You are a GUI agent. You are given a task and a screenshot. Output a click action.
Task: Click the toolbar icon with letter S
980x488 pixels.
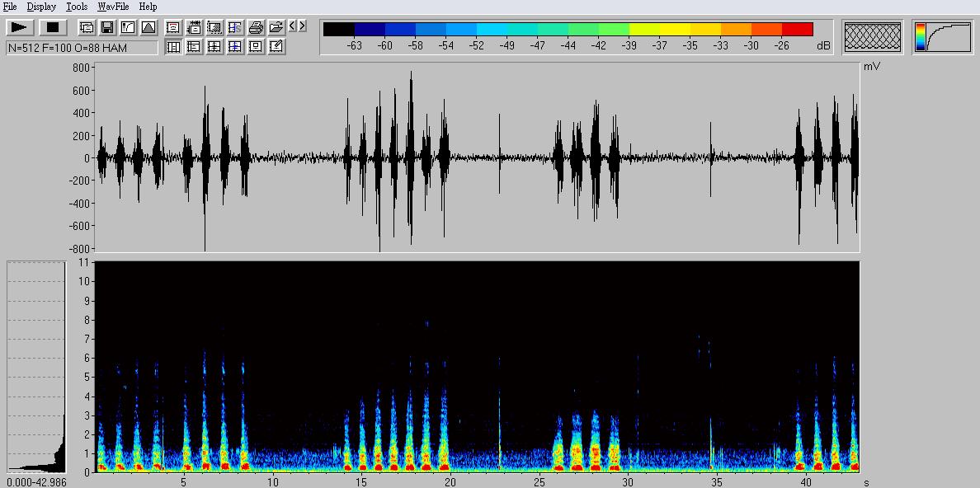235,27
